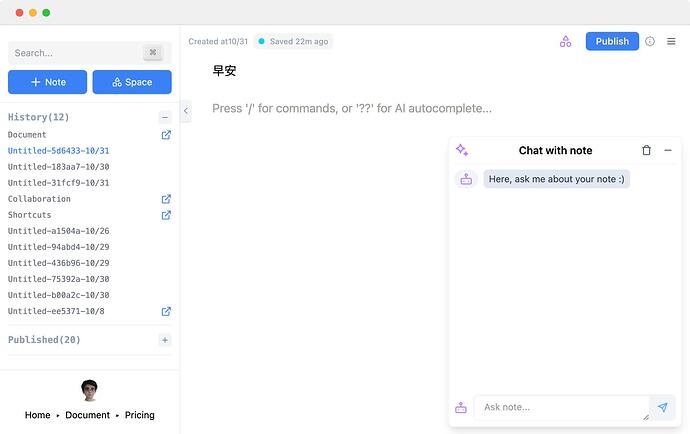Open external link for Document note
Image resolution: width=690 pixels, height=434 pixels.
(x=166, y=135)
